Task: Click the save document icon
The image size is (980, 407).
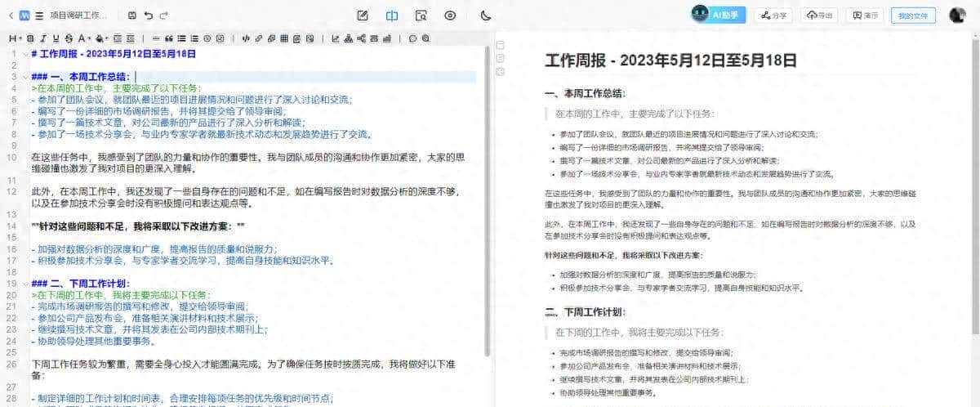Action: 132,16
